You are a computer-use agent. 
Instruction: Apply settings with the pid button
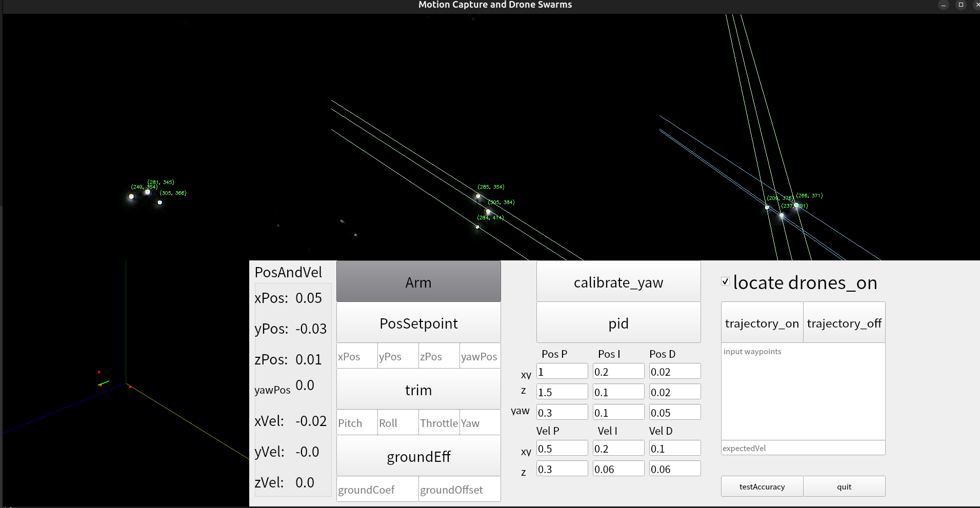tap(618, 323)
